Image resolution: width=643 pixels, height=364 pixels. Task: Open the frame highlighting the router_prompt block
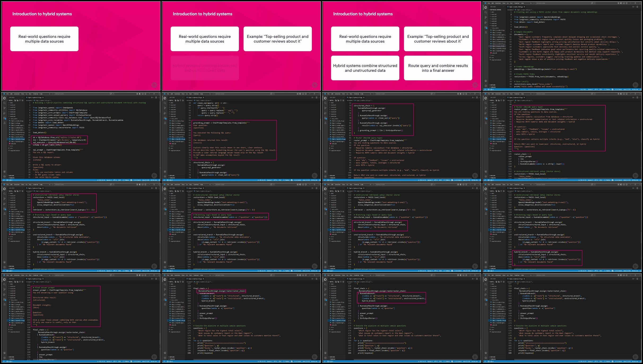point(562,137)
